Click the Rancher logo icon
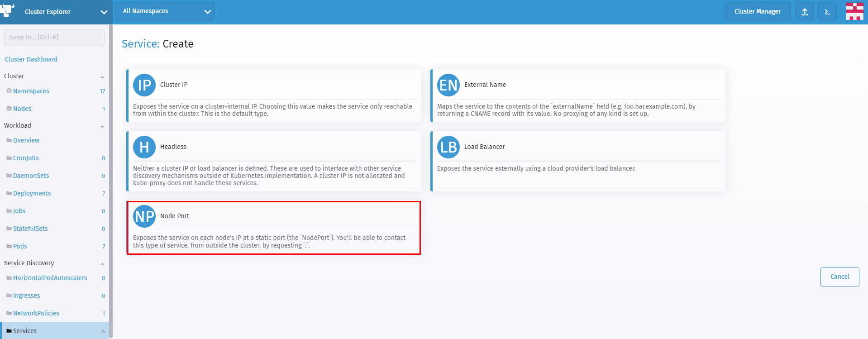The width and height of the screenshot is (868, 339). point(7,10)
